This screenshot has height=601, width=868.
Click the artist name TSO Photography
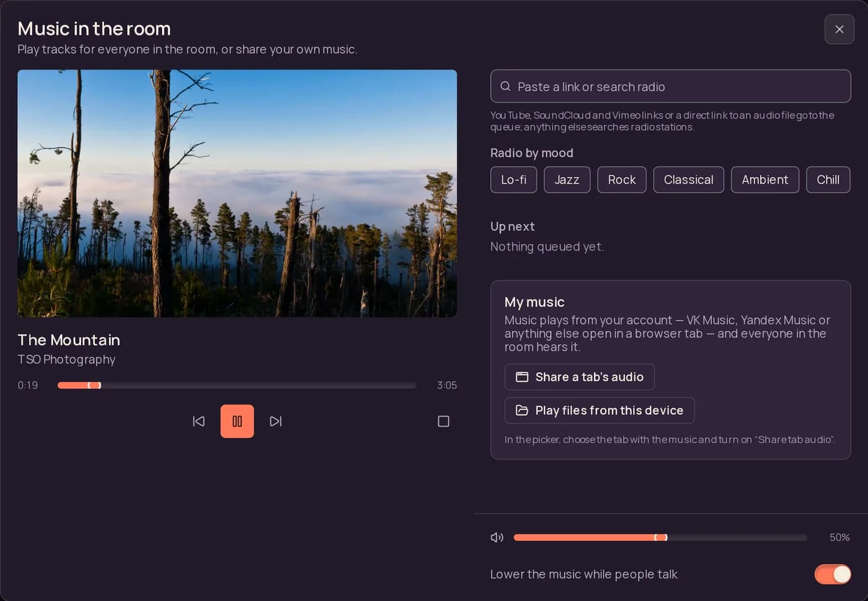66,360
